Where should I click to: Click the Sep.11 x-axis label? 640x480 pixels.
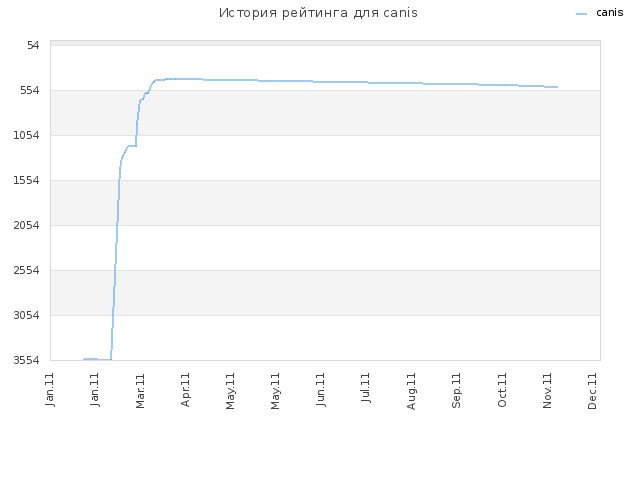[456, 390]
